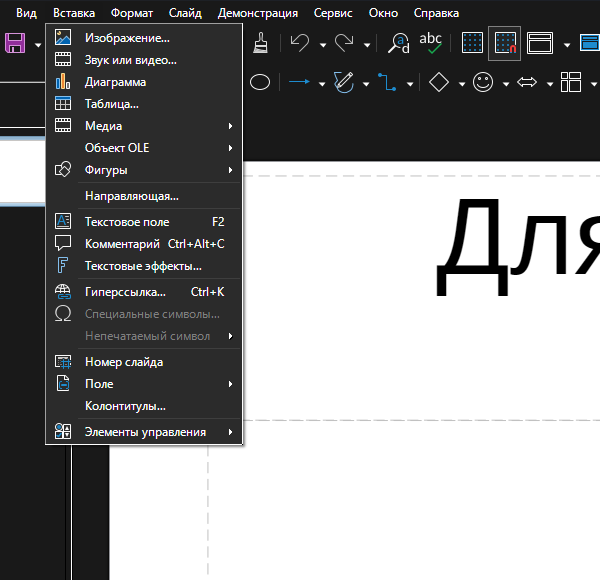
Task: Insert a Диаграмма from the menu
Action: pos(144,82)
